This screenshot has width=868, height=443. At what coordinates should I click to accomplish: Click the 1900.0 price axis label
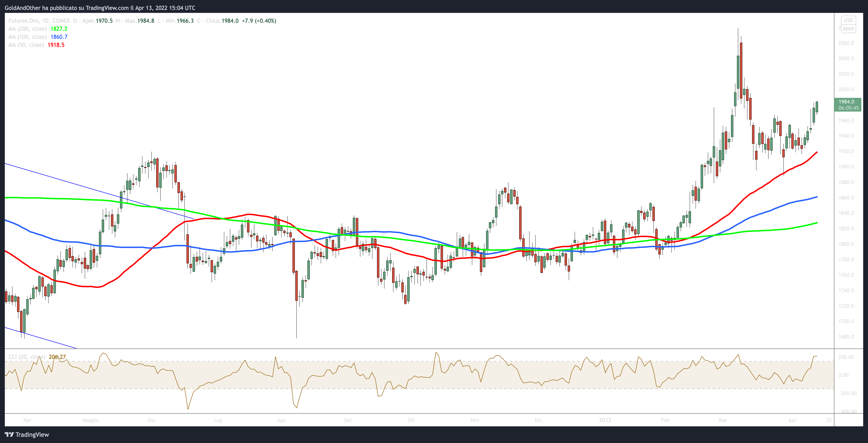click(846, 167)
